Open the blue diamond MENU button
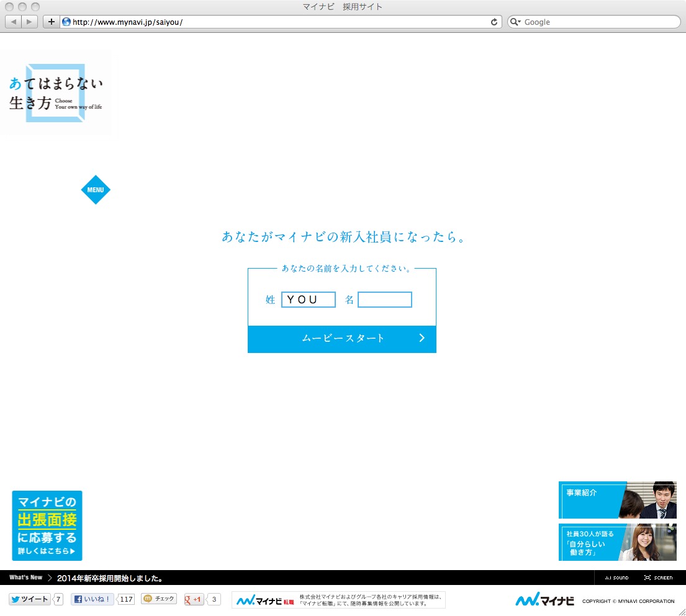Viewport: 686px width, 616px height. (x=96, y=190)
